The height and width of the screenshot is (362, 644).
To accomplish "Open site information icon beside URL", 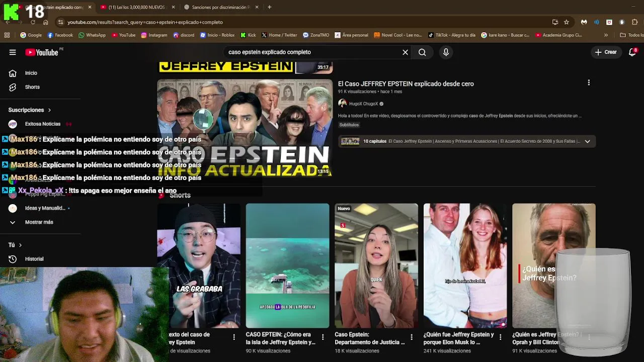I will click(60, 22).
